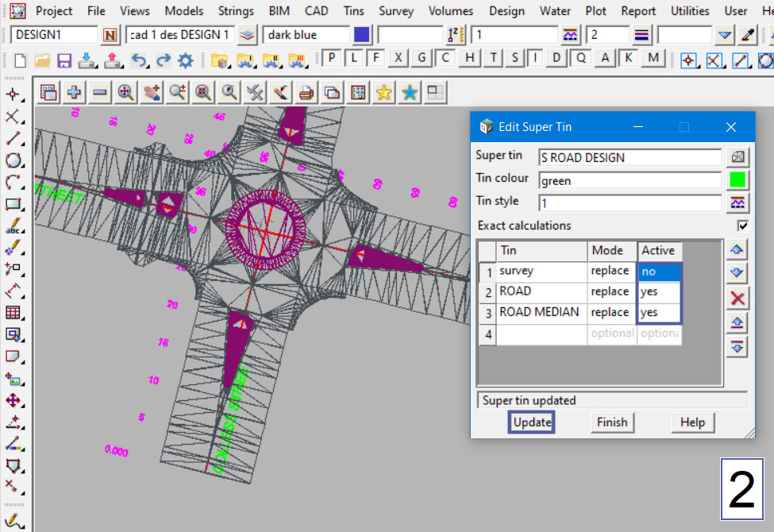Move selected tin row down
Viewport: 774px width, 532px height.
[737, 273]
